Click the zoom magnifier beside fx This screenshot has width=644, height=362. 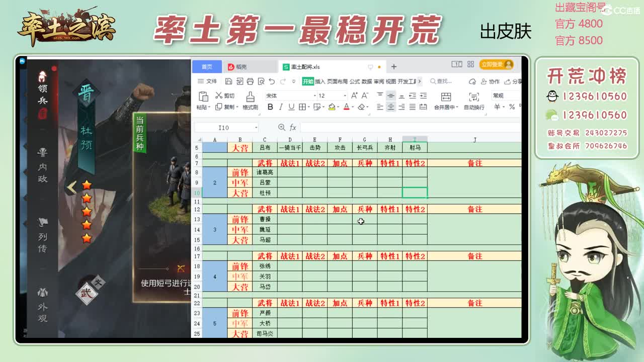pos(282,128)
